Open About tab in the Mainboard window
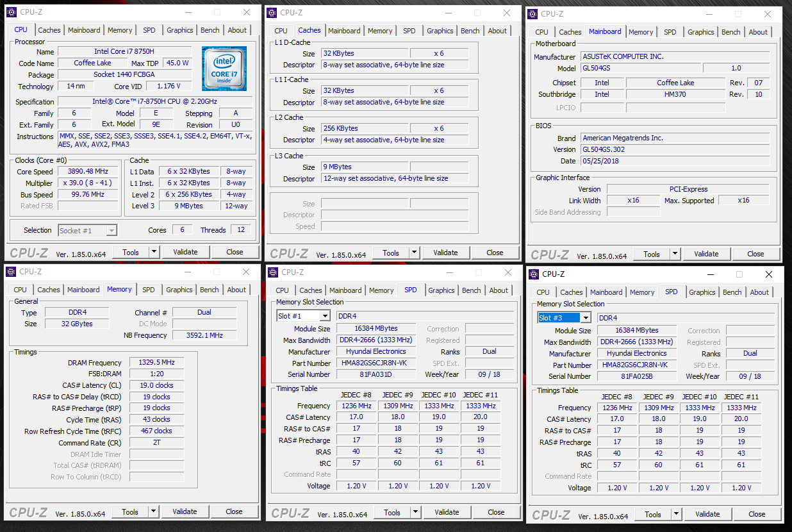 click(758, 32)
